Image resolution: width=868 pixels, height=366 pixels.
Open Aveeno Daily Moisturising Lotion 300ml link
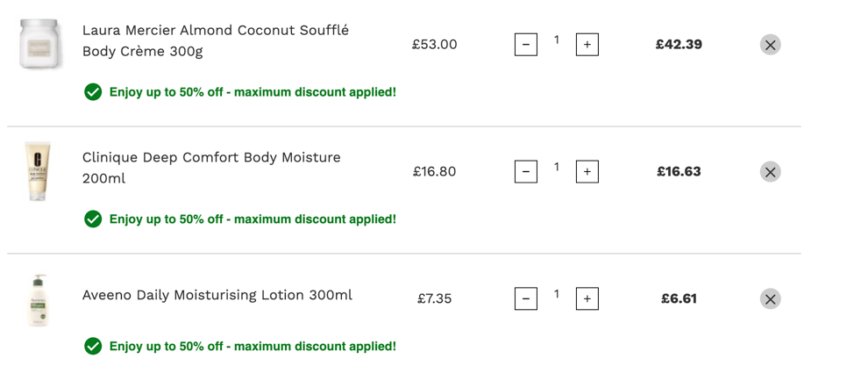pyautogui.click(x=217, y=295)
